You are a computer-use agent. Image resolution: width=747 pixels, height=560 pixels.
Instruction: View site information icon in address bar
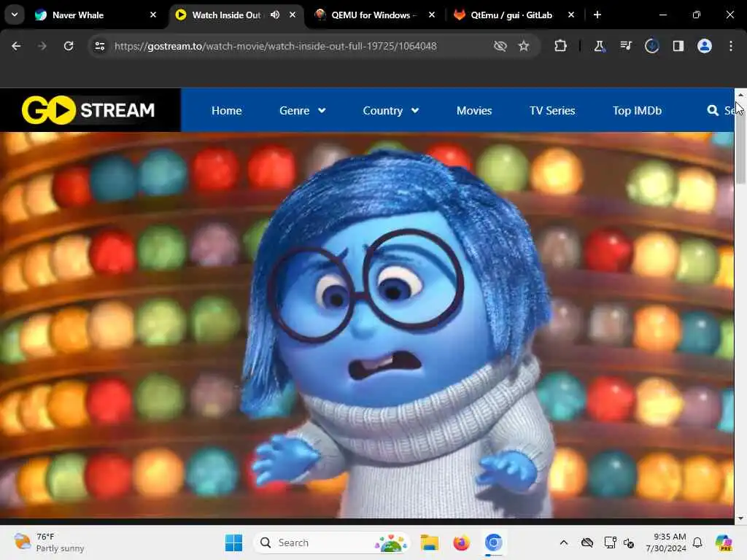(x=100, y=46)
